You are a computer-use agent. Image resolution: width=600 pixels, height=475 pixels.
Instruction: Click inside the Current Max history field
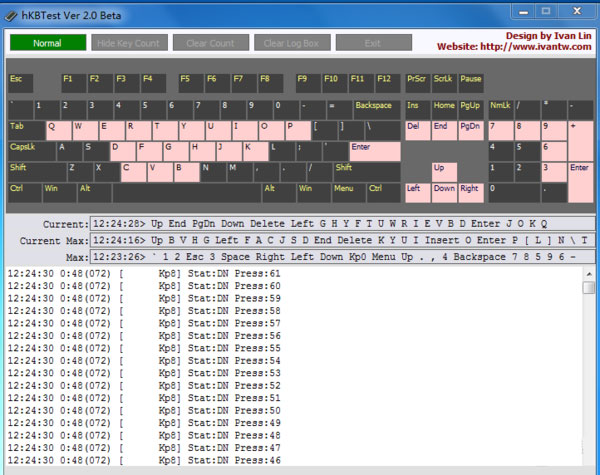coord(342,241)
